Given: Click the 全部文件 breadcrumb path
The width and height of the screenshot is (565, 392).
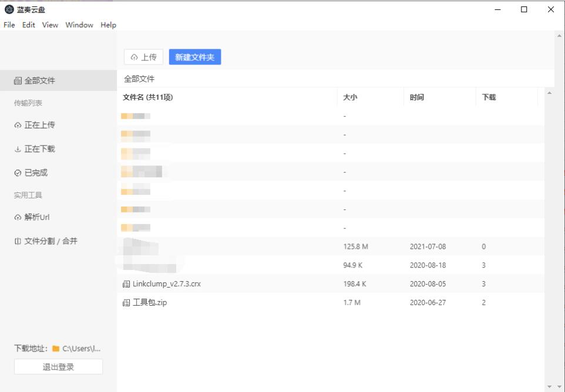Looking at the screenshot, I should [x=139, y=79].
